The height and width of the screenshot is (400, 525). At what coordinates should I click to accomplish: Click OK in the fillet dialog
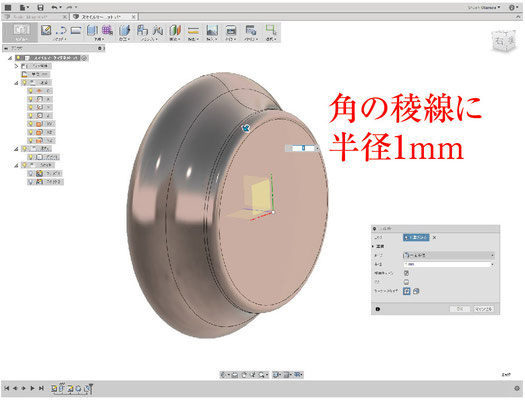(x=460, y=309)
